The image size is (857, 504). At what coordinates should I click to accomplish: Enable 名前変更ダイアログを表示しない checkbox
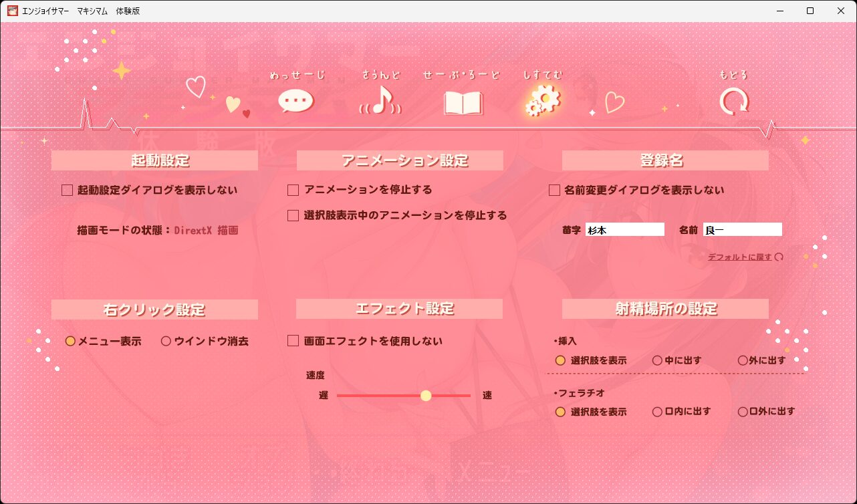554,191
